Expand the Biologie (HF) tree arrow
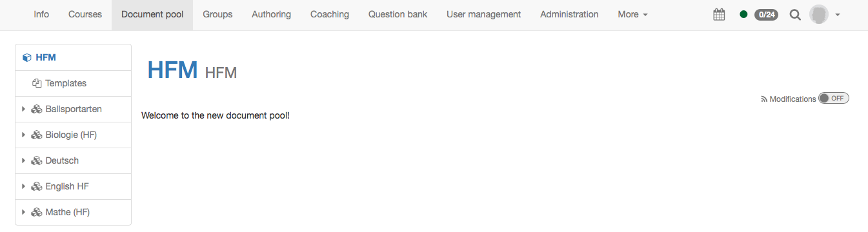Viewport: 868px width, 232px height. [x=24, y=135]
